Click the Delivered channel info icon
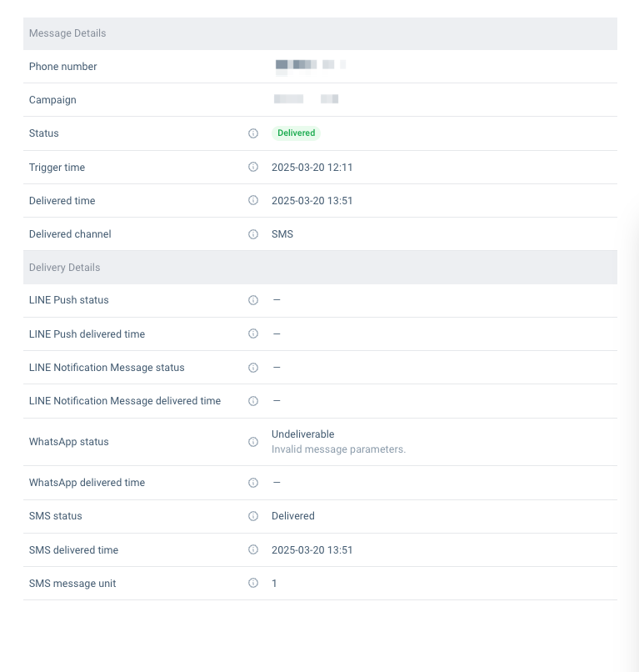 click(253, 234)
